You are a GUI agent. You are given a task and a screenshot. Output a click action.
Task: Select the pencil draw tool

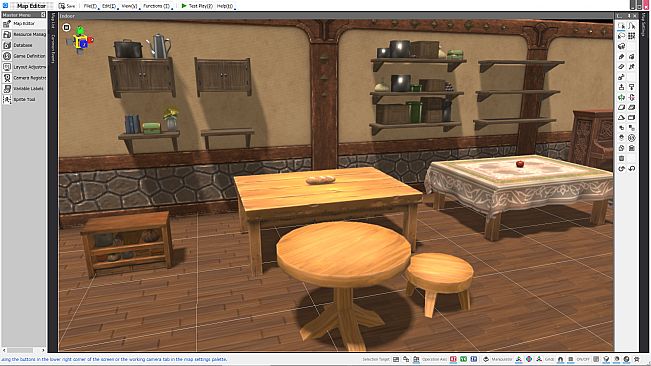pyautogui.click(x=621, y=56)
